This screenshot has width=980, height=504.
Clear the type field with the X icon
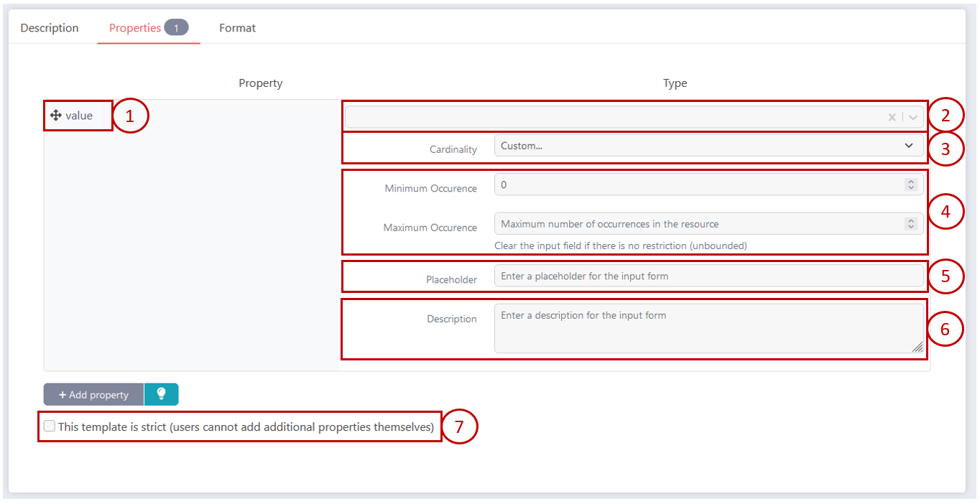coord(892,118)
